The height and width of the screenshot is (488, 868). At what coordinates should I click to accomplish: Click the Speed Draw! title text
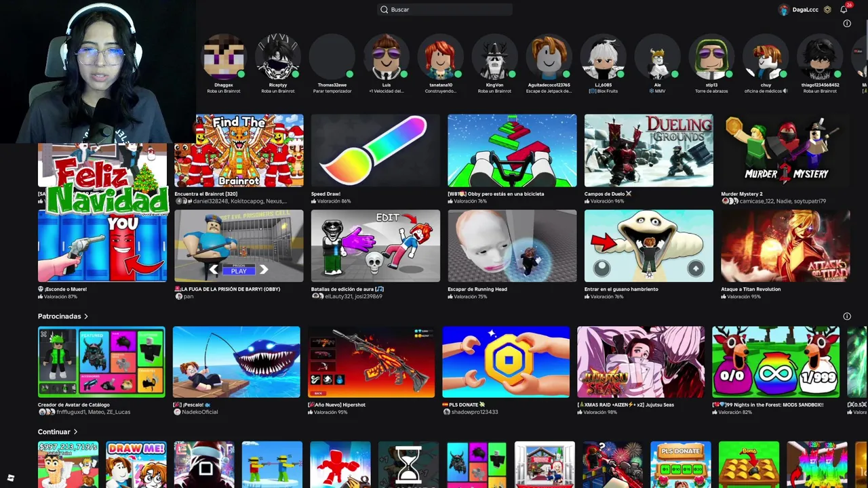point(325,194)
